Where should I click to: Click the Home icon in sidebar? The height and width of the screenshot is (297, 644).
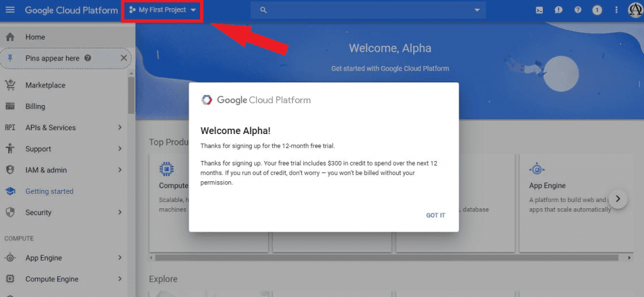point(10,37)
